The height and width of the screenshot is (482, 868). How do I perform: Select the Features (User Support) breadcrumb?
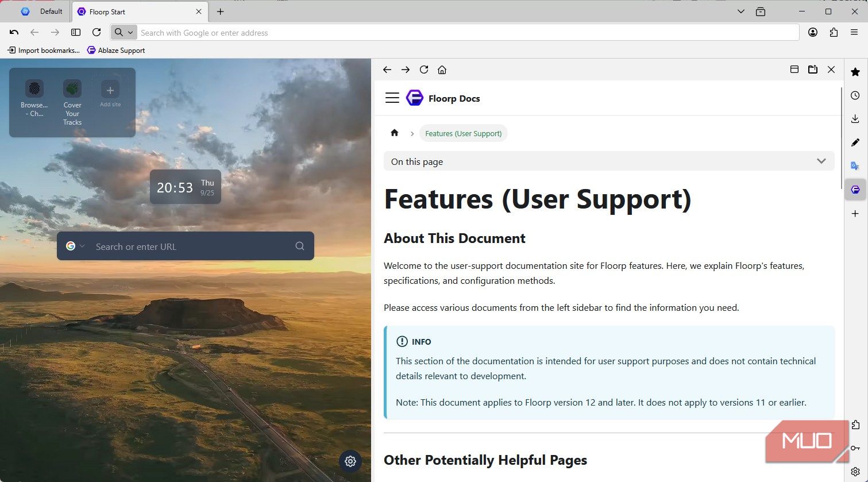(x=463, y=133)
